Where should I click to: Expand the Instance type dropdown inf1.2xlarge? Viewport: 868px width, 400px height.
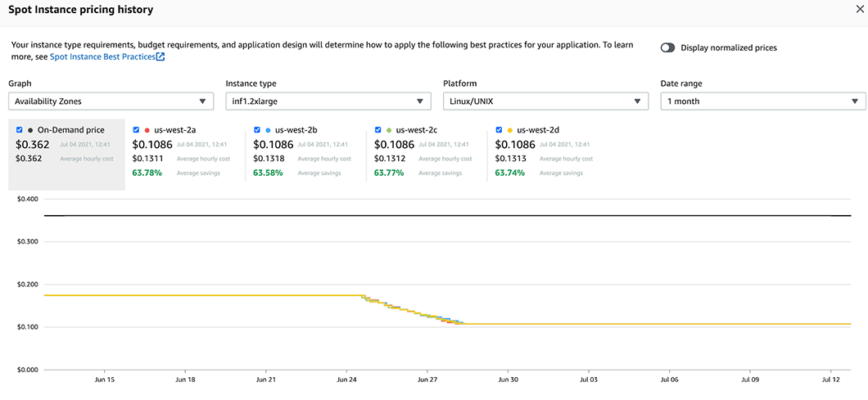pyautogui.click(x=328, y=101)
